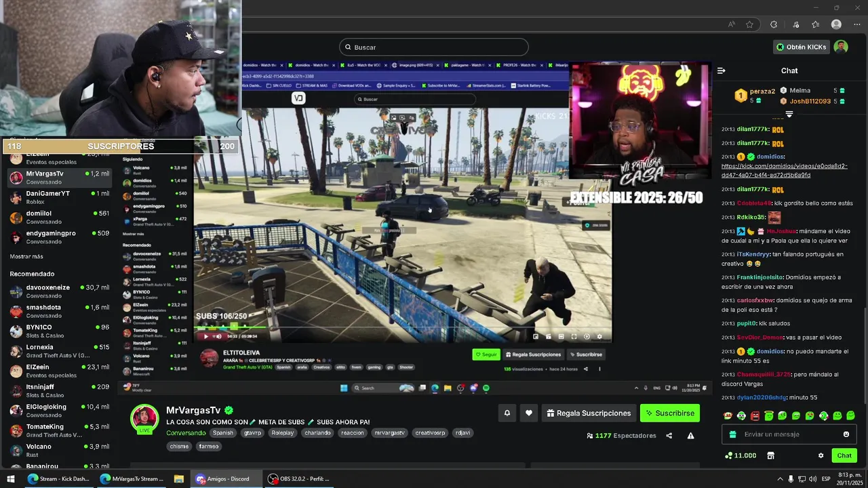Open DaniGamerYT in the sidebar list

[60, 197]
